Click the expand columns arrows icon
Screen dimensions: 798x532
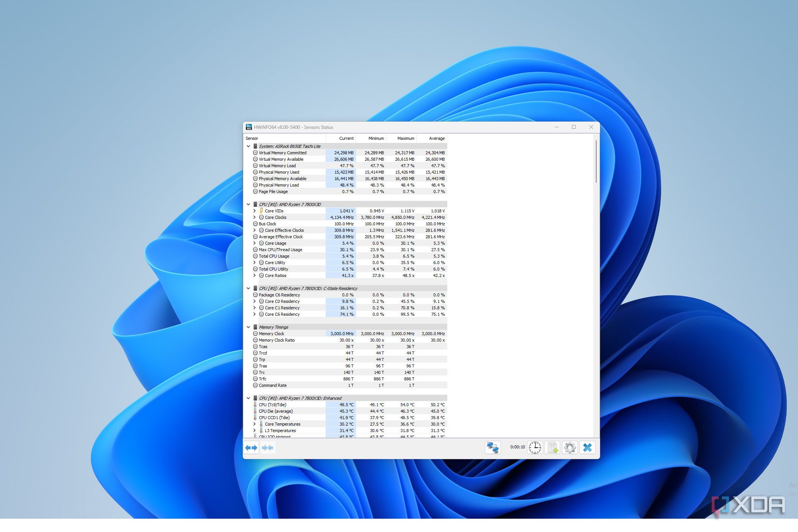tap(251, 448)
